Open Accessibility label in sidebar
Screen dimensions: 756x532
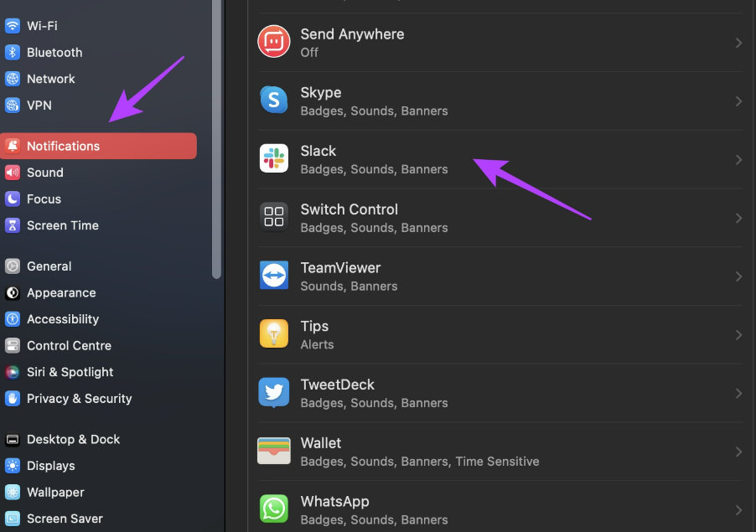pos(63,319)
